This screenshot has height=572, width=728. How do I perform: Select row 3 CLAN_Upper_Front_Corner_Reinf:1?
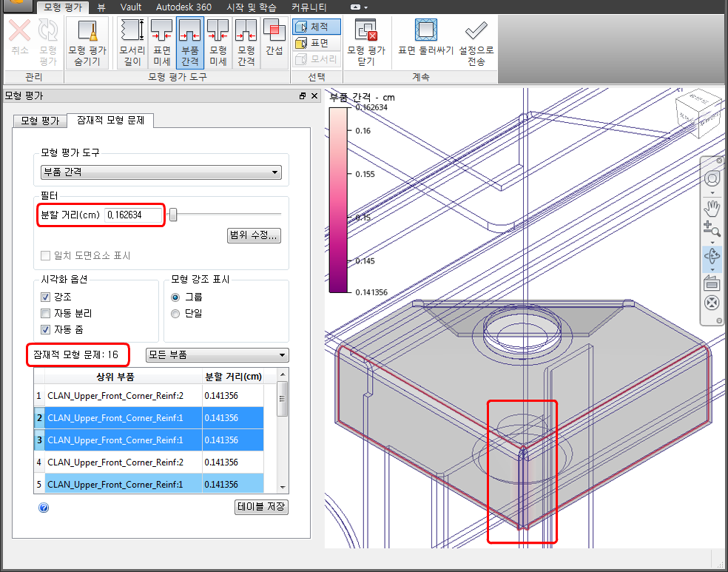(x=149, y=440)
